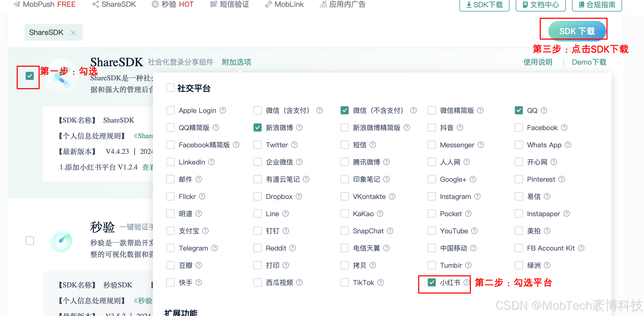The width and height of the screenshot is (644, 316).
Task: Check the TikTok checkbox
Action: click(x=345, y=282)
